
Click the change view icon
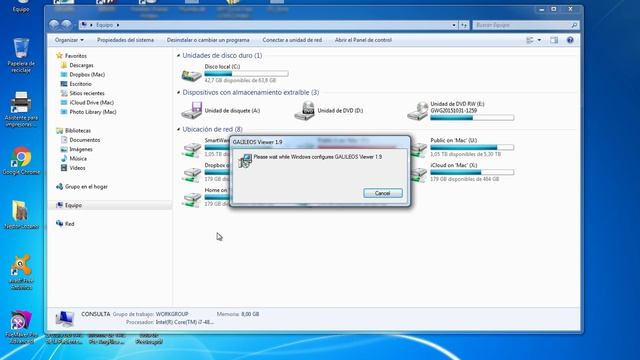(x=530, y=40)
